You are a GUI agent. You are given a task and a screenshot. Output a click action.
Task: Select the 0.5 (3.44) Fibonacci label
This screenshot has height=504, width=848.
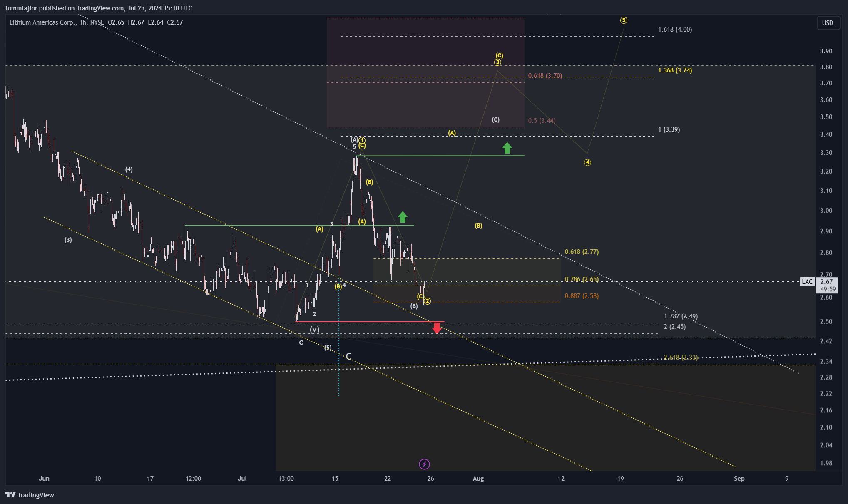542,121
